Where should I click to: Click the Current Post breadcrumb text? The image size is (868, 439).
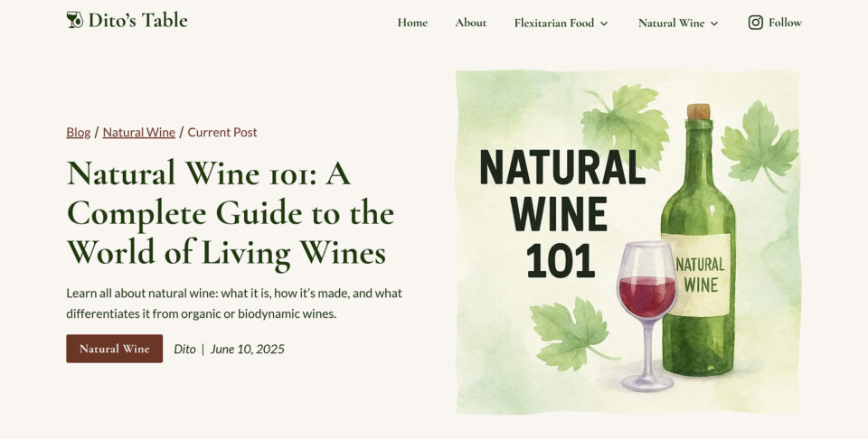tap(222, 132)
